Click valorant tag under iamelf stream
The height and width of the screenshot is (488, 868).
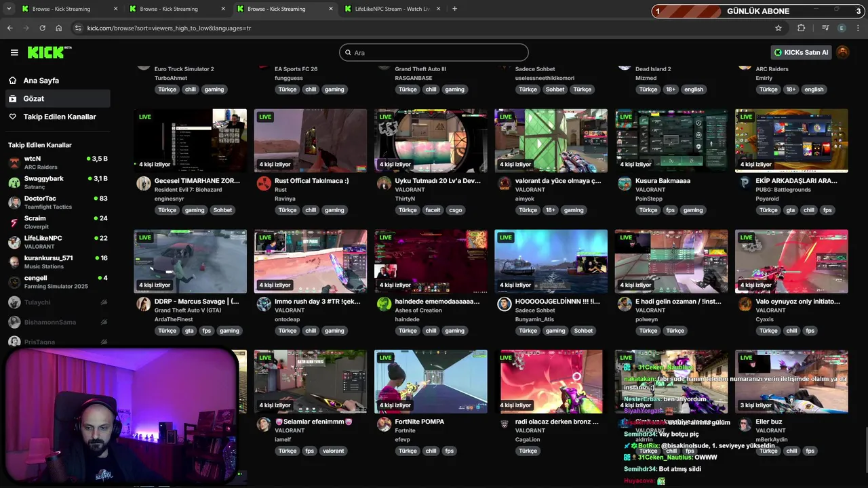point(333,451)
